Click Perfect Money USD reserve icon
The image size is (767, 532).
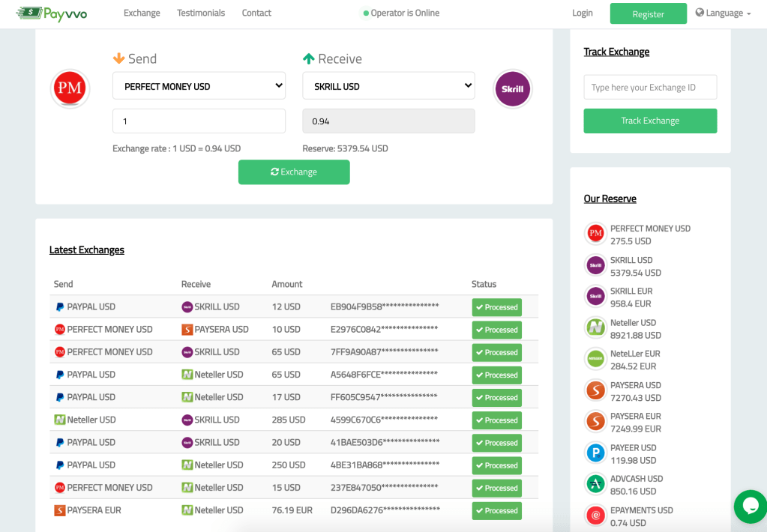click(x=596, y=234)
